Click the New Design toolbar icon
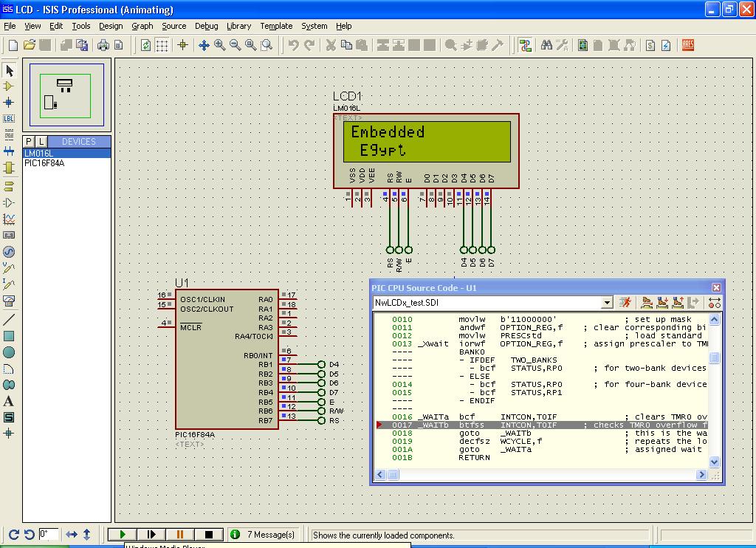 (13, 45)
